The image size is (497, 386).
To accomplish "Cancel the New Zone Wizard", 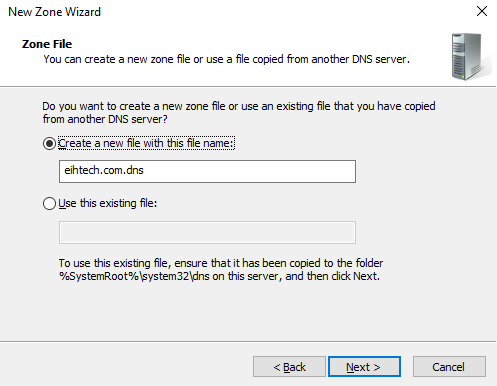I will coord(449,367).
